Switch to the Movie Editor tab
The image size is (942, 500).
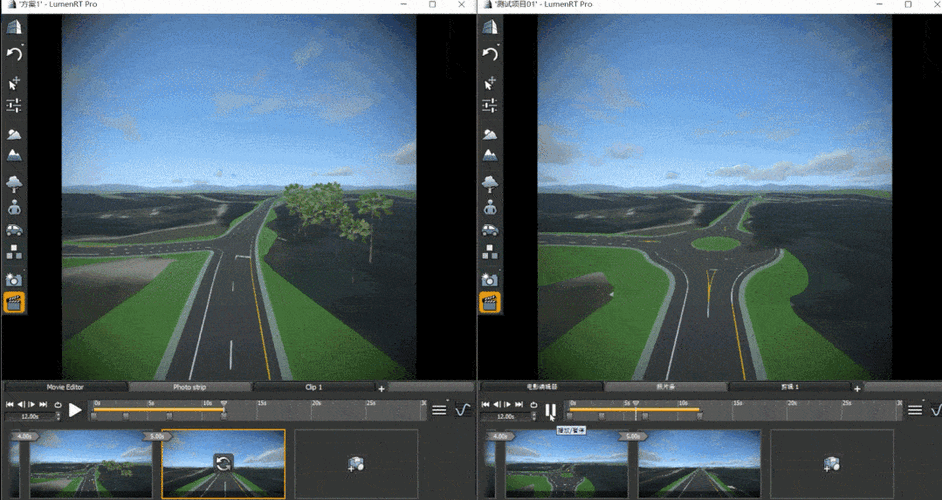(x=65, y=387)
